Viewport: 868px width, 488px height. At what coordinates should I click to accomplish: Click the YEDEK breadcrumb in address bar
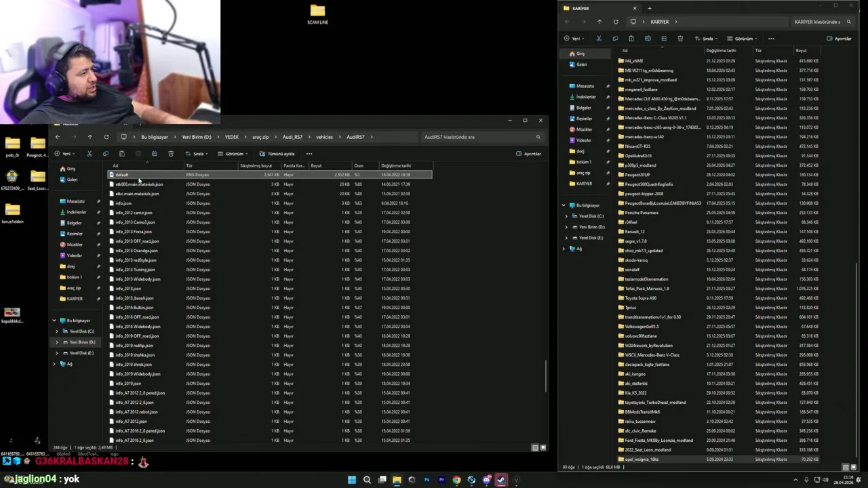click(x=232, y=137)
